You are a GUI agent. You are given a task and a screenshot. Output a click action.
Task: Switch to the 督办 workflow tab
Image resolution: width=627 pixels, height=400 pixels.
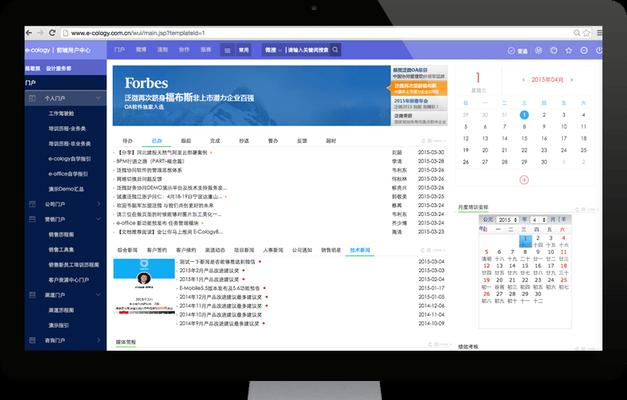pos(273,141)
